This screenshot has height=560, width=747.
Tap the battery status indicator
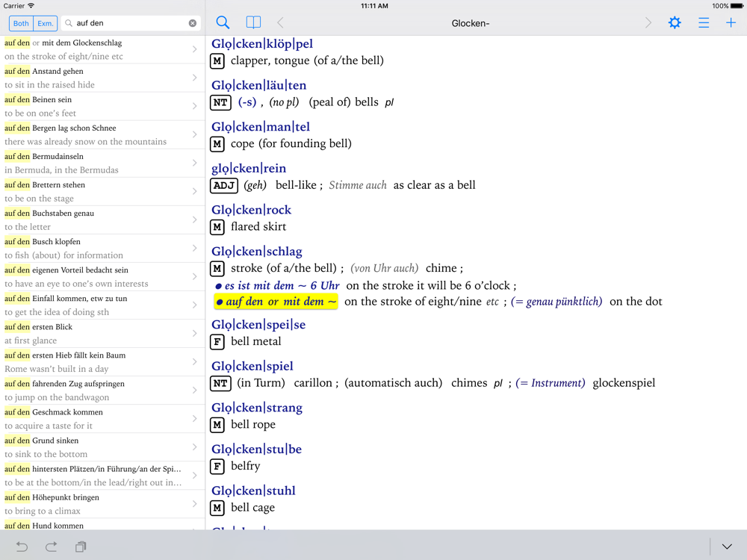(x=737, y=6)
